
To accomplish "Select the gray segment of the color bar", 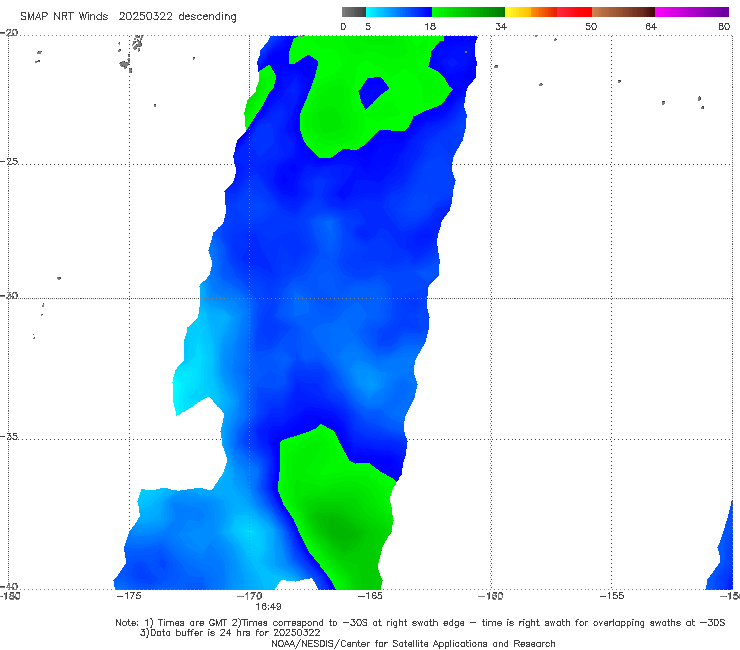I will click(x=354, y=12).
